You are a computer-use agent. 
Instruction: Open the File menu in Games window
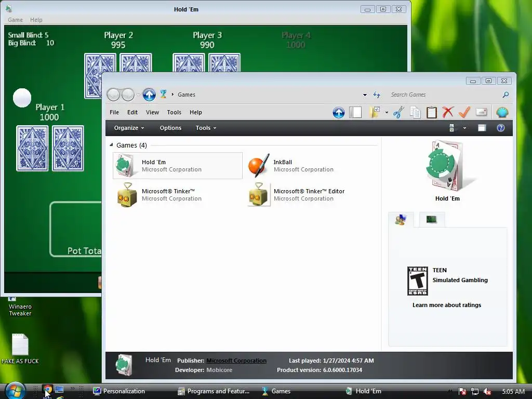[x=114, y=112]
